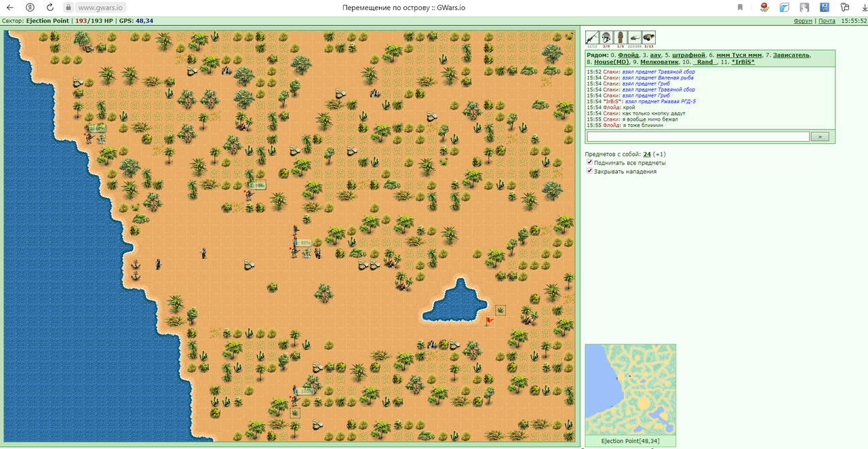Open the Почта link

(x=827, y=21)
